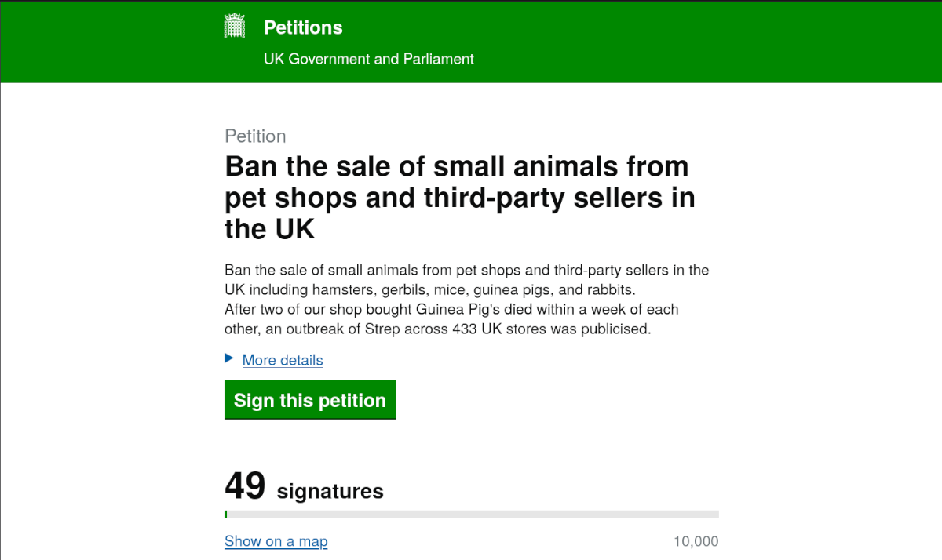Click the 'UK Government and Parliament' subtitle
Viewport: 942px width, 560px height.
(x=368, y=59)
